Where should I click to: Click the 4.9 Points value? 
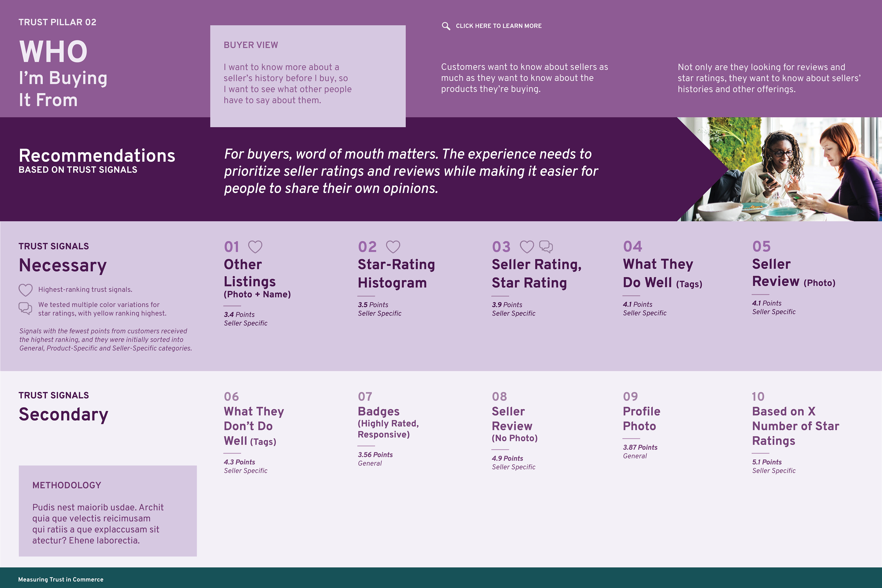[x=507, y=459]
